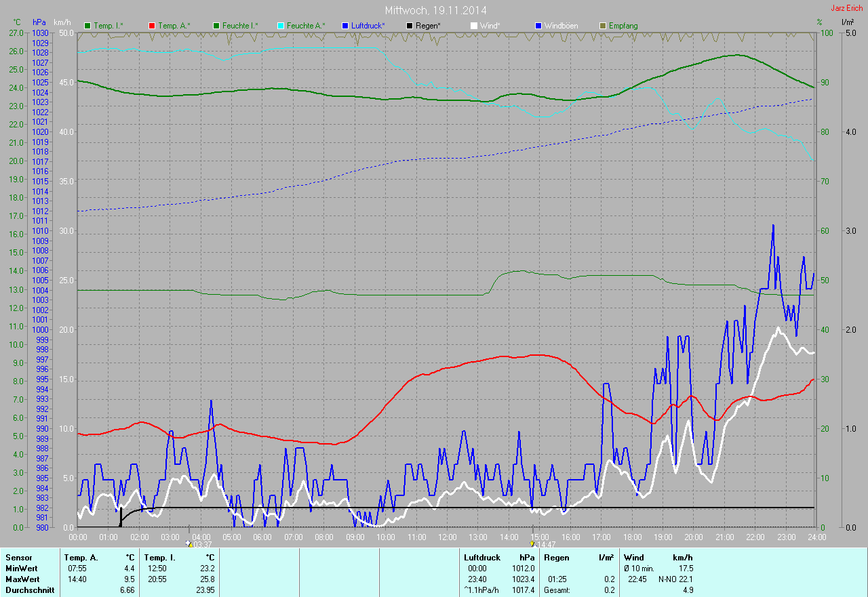Click the Jarz Erich author label

click(847, 8)
